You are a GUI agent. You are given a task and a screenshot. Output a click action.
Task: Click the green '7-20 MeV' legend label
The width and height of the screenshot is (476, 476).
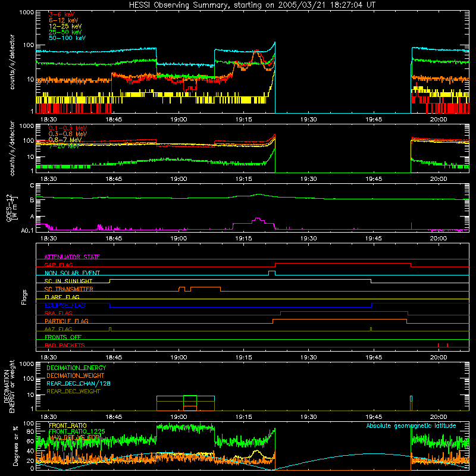[x=64, y=146]
